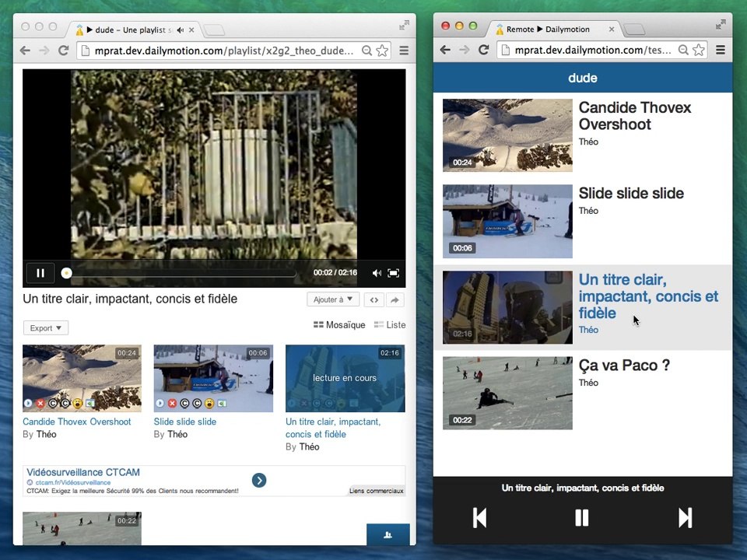
Task: Open Un titre clair, impactant link in grid
Action: coord(333,428)
